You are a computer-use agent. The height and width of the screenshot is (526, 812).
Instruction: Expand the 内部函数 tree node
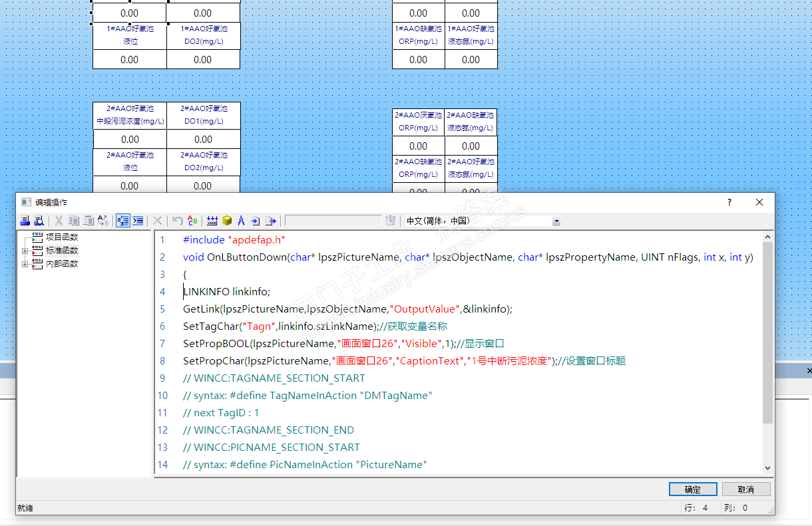click(25, 264)
